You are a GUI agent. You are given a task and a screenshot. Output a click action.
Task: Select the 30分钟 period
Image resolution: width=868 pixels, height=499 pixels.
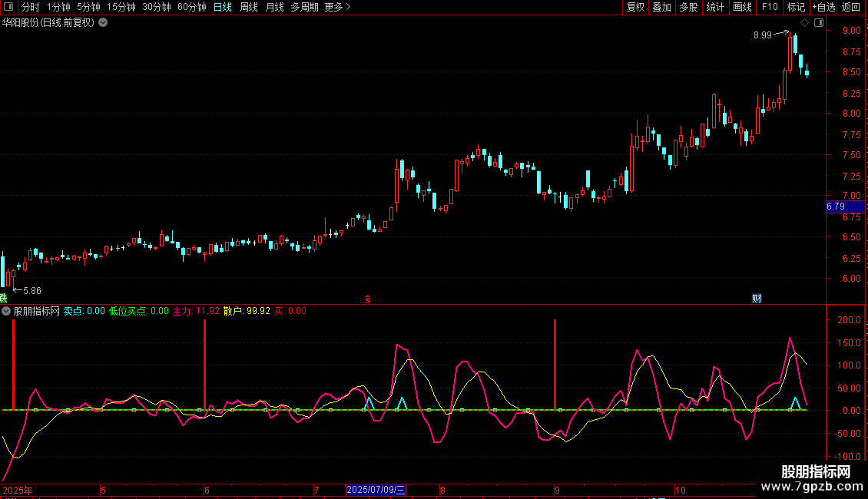tap(157, 7)
